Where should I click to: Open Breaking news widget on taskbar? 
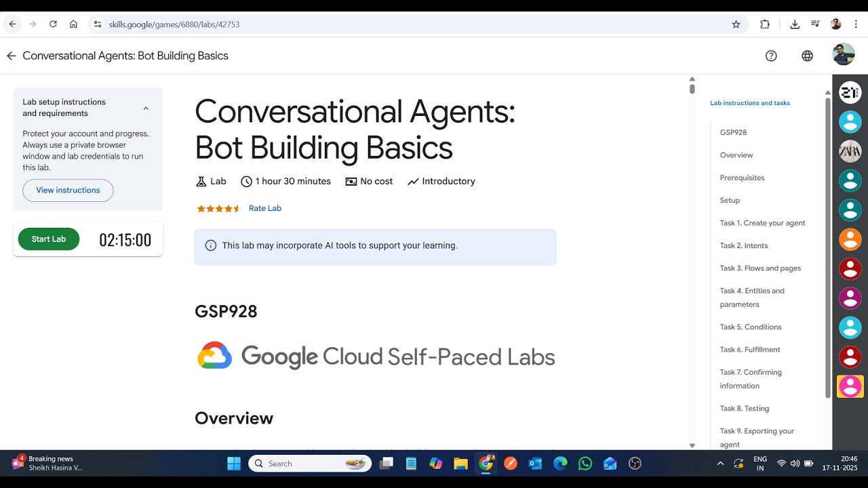(47, 464)
